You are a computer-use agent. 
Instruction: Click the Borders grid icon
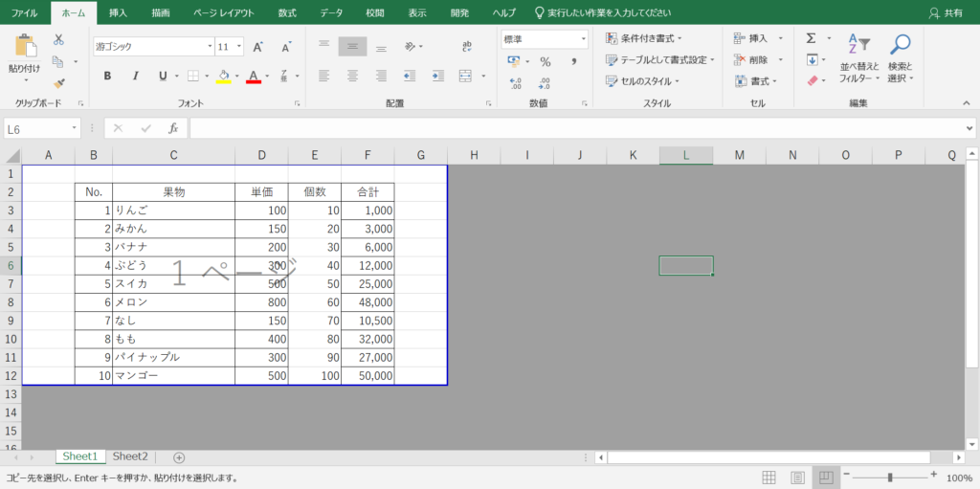coord(193,76)
